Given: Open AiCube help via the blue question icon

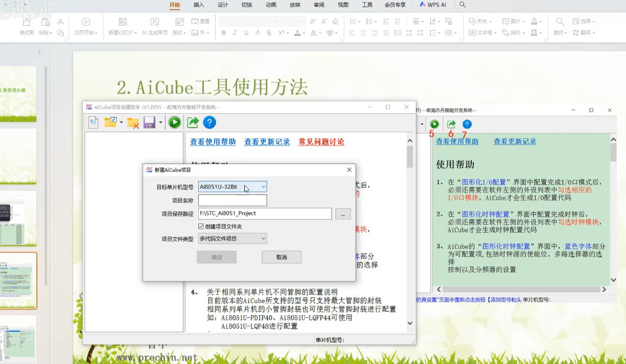Looking at the screenshot, I should coord(209,122).
